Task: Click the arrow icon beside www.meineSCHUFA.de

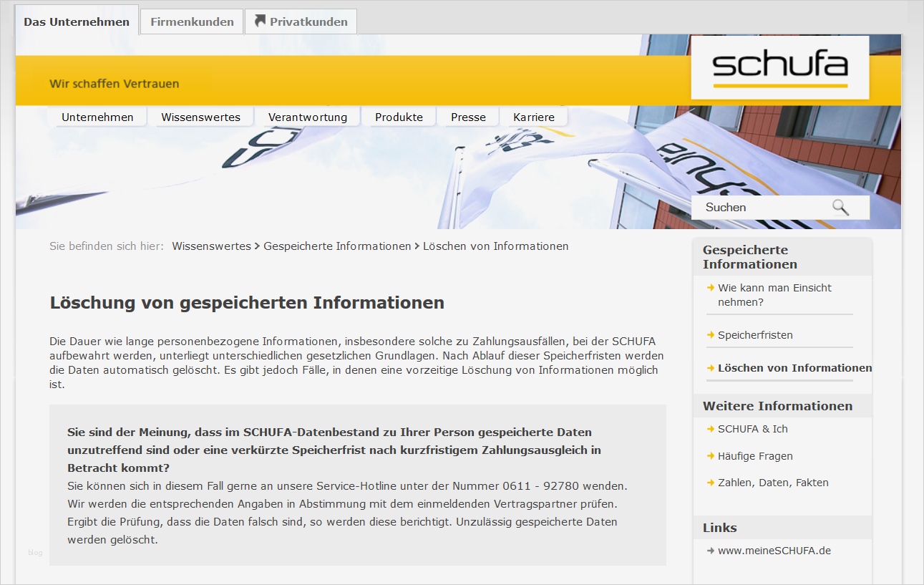Action: [709, 551]
